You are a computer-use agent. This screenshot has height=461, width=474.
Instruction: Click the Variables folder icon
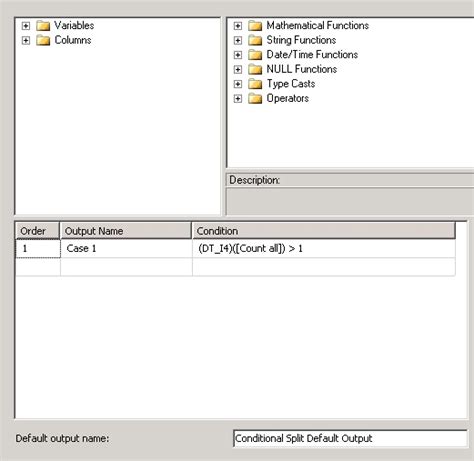click(43, 26)
